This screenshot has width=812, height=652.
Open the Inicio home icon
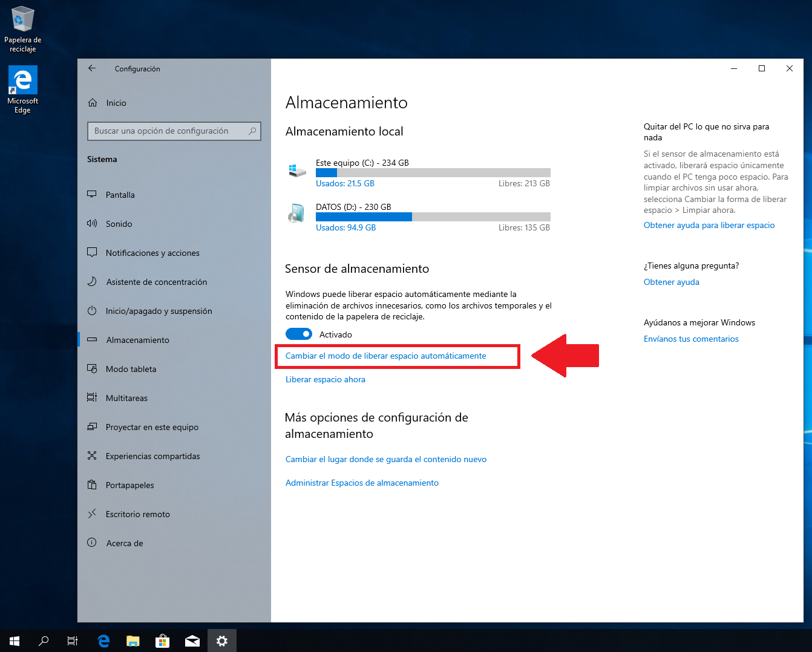[x=93, y=103]
